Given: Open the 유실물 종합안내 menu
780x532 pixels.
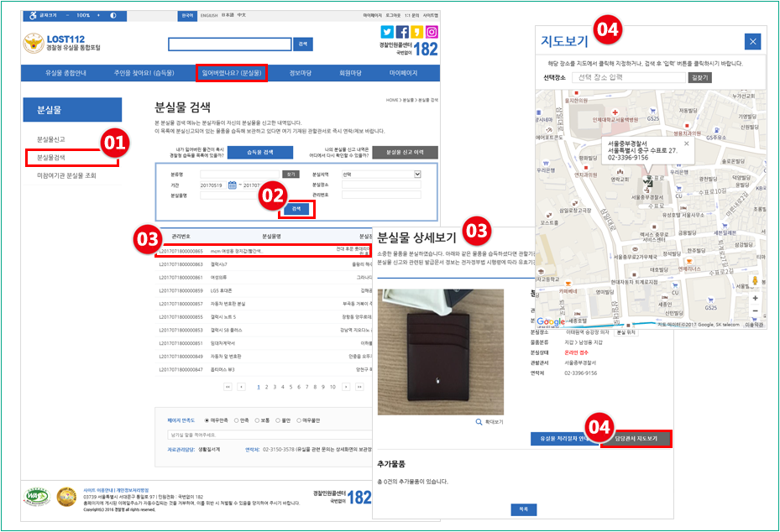Looking at the screenshot, I should tap(65, 73).
